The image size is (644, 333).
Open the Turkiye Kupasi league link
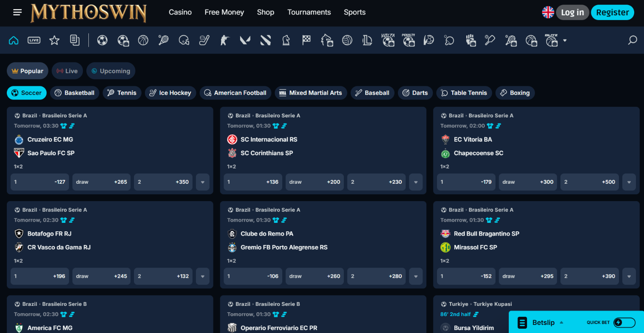[x=493, y=304]
